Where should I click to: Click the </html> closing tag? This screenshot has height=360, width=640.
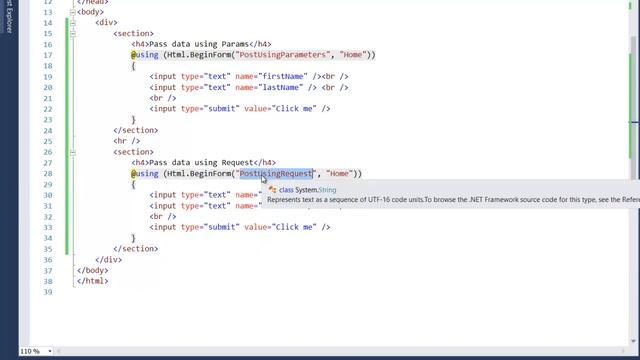pyautogui.click(x=93, y=281)
